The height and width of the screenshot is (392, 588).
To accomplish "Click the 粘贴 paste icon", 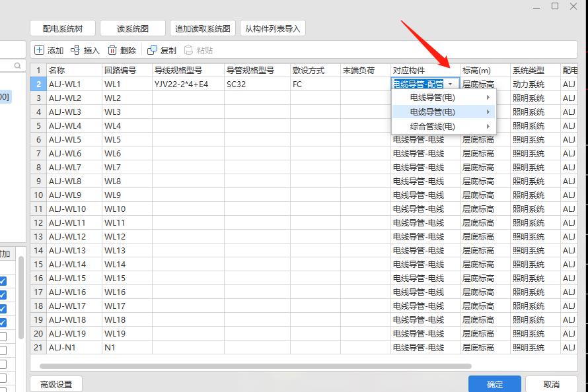I will pos(189,50).
